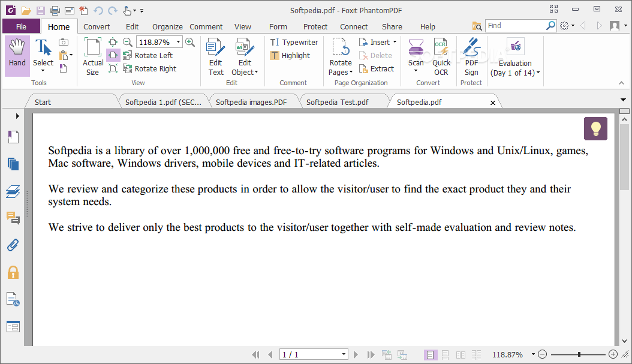Click the open folder icon in quick toolbar
The image size is (632, 364).
pos(26,10)
